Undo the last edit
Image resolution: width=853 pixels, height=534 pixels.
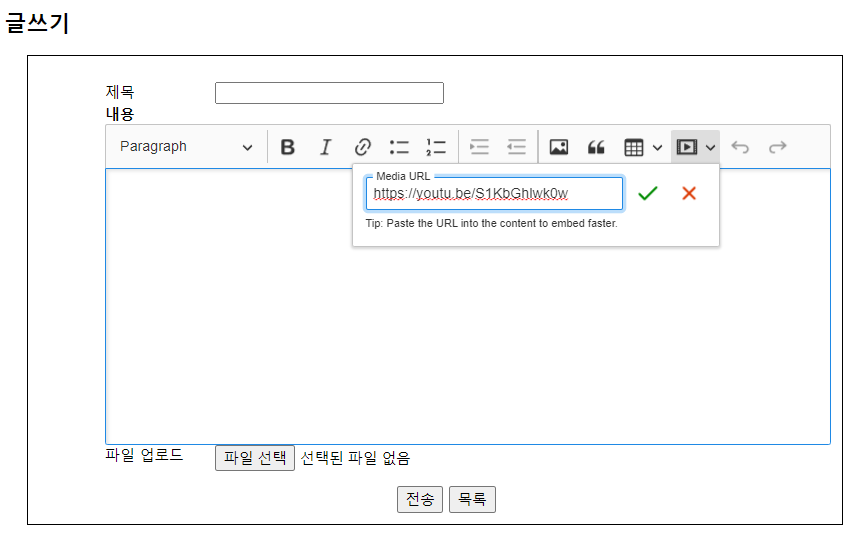(x=740, y=147)
